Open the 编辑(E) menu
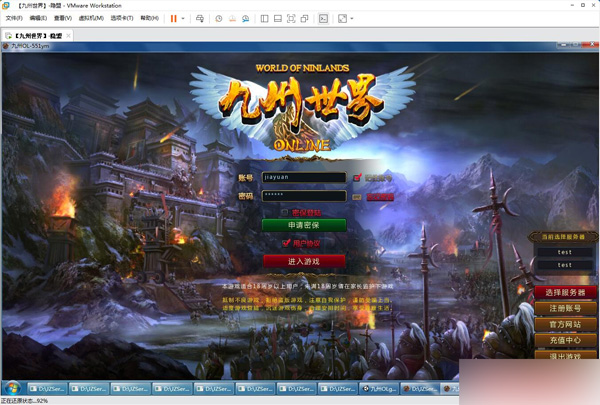 pos(38,18)
